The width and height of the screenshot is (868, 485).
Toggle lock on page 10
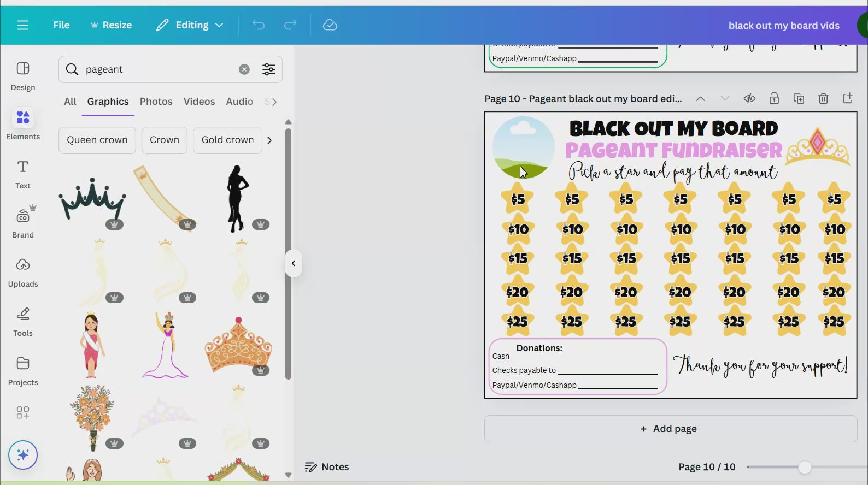click(x=774, y=99)
